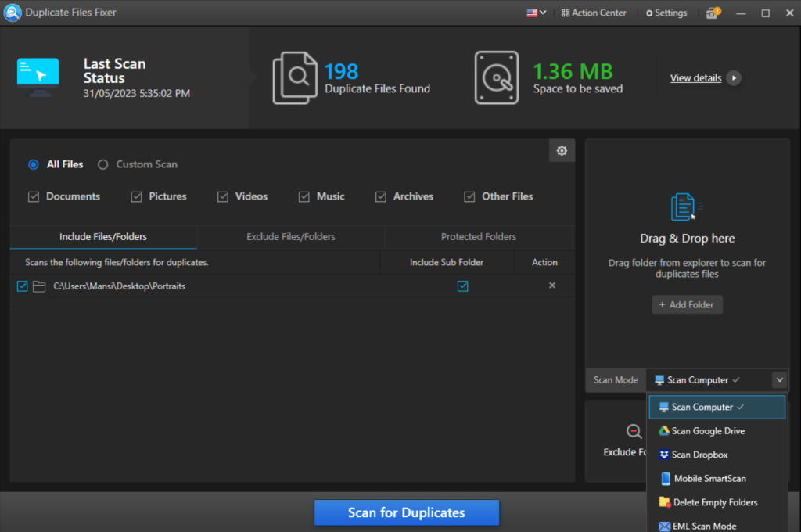
Task: Click the Duplicate Files Found magnifier icon
Action: point(295,77)
